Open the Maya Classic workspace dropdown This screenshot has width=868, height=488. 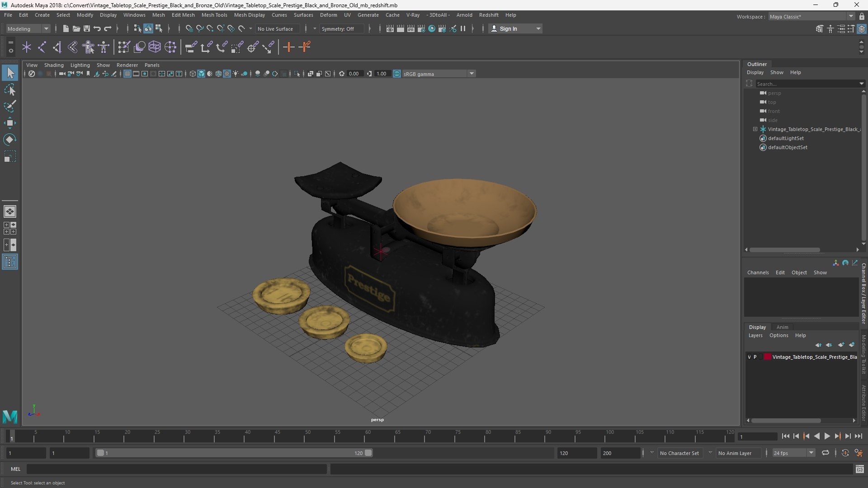click(811, 17)
